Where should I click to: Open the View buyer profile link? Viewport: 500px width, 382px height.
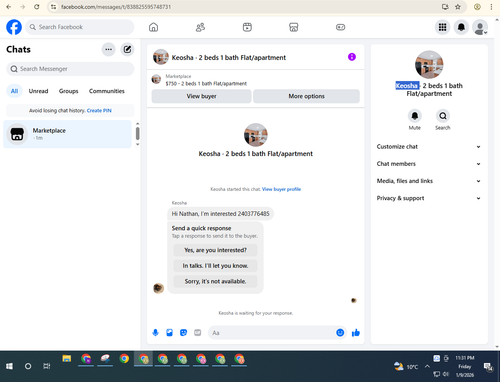(281, 189)
